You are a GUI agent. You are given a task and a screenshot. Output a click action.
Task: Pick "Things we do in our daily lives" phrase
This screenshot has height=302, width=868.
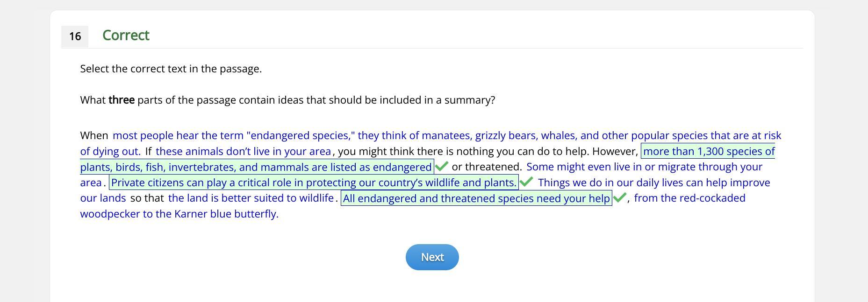653,183
